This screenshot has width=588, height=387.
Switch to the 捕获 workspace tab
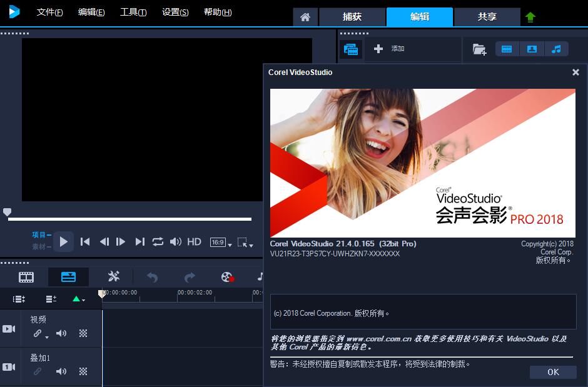tap(352, 17)
